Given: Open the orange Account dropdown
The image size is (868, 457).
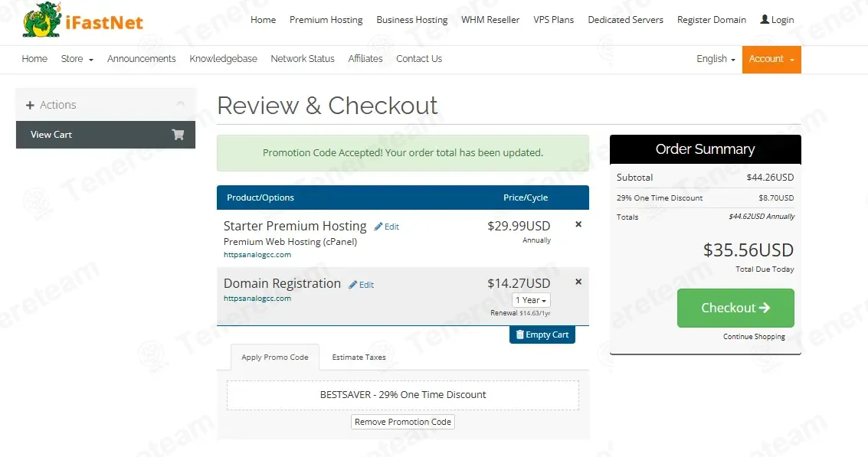Looking at the screenshot, I should pyautogui.click(x=771, y=59).
